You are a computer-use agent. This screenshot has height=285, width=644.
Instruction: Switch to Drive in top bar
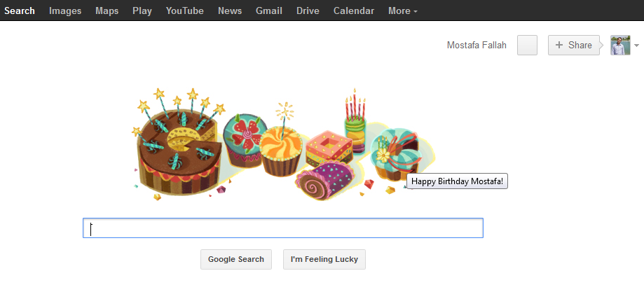[x=308, y=11]
